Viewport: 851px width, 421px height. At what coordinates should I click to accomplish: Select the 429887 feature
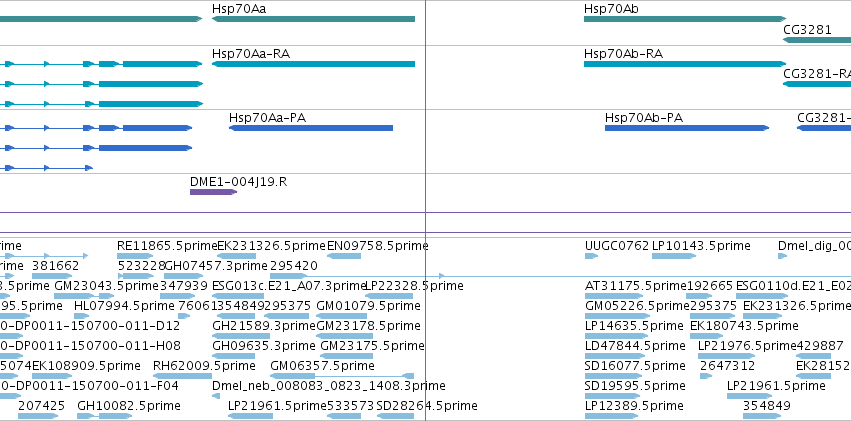point(814,356)
